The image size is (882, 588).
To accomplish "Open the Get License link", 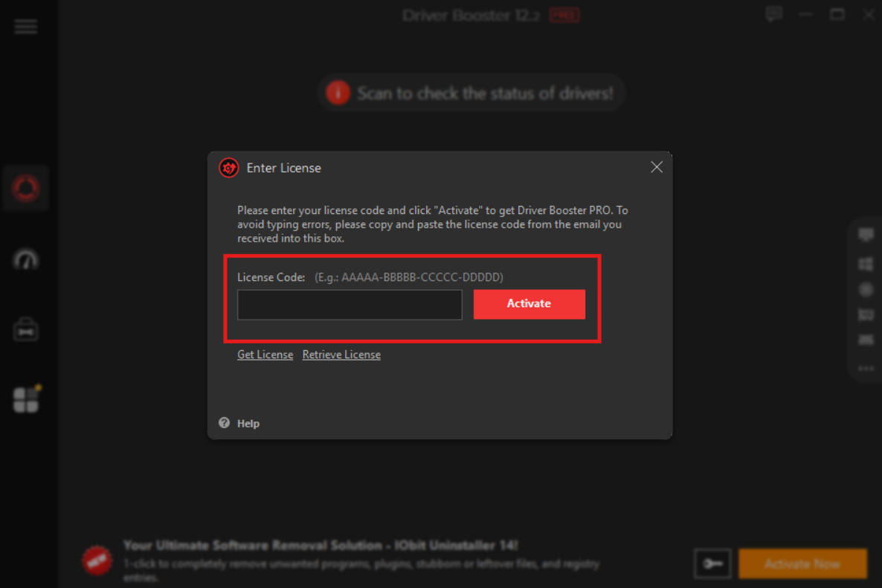I will (265, 355).
